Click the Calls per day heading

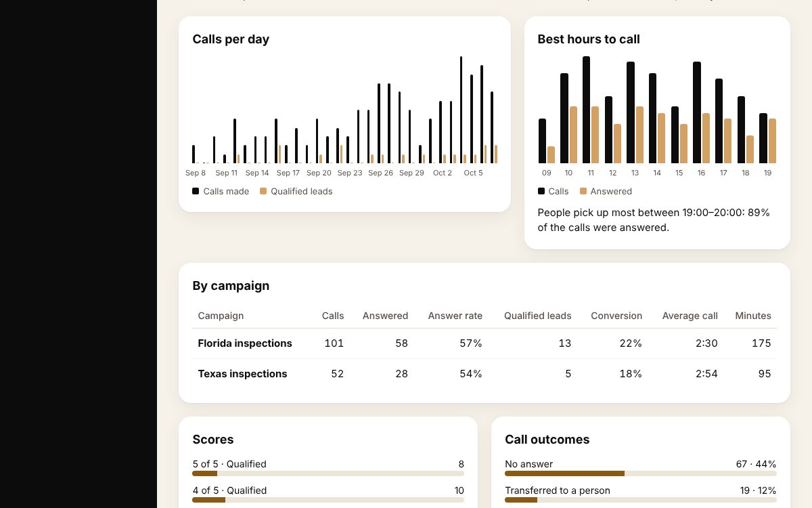231,39
